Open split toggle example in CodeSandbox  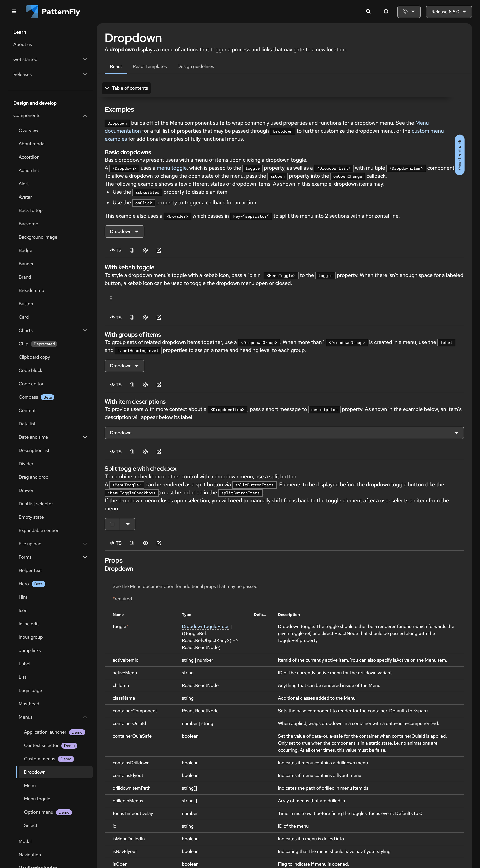click(x=145, y=543)
